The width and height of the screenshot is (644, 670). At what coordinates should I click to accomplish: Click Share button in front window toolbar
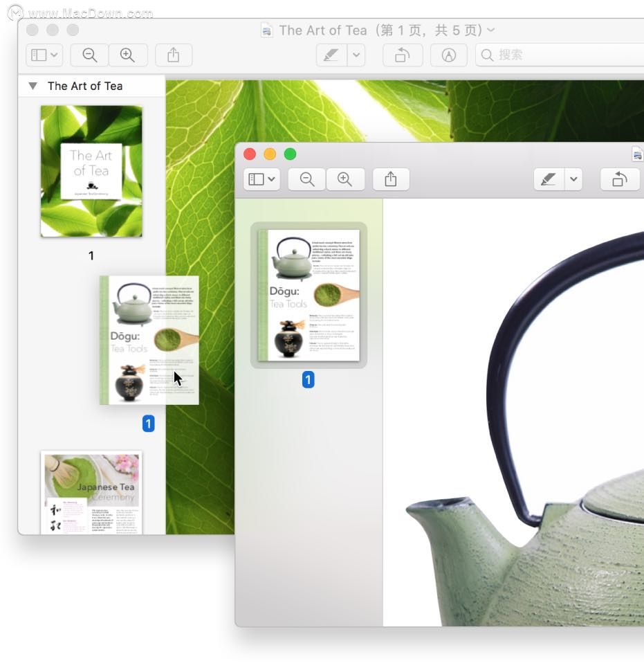391,179
